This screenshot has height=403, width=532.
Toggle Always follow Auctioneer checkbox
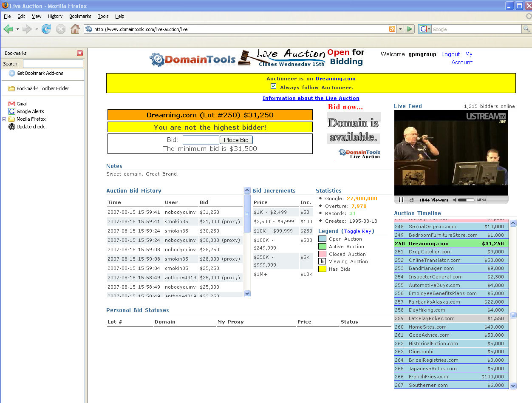point(274,86)
